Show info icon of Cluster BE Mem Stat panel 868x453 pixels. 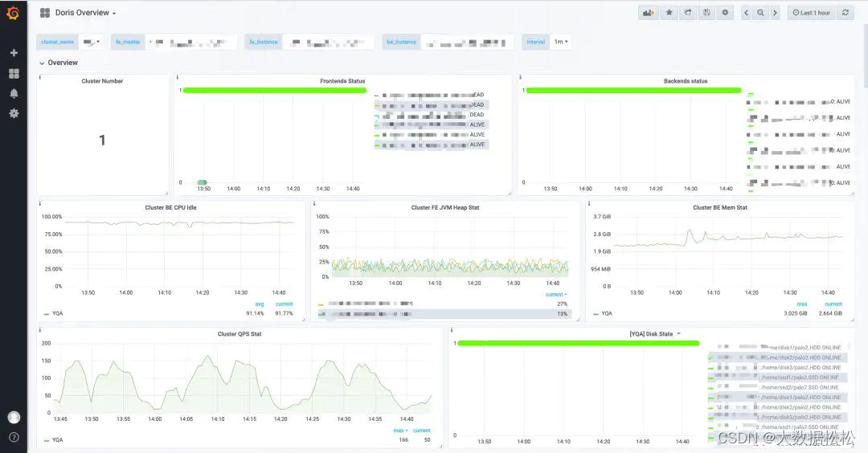(589, 203)
